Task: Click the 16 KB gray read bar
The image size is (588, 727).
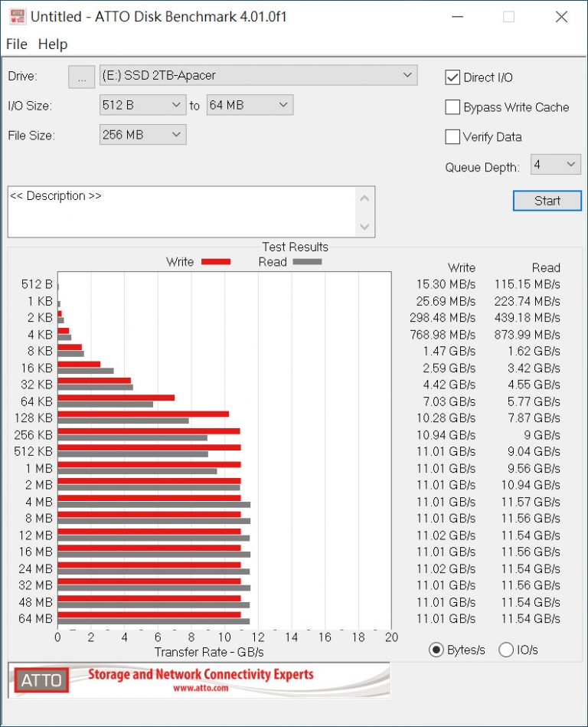Action: 86,371
